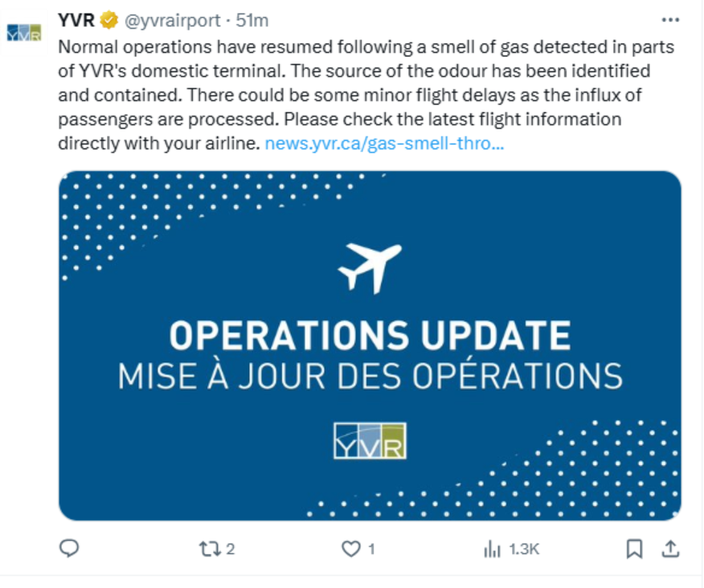
Task: Repost the tweet using the retweet icon
Action: click(208, 549)
